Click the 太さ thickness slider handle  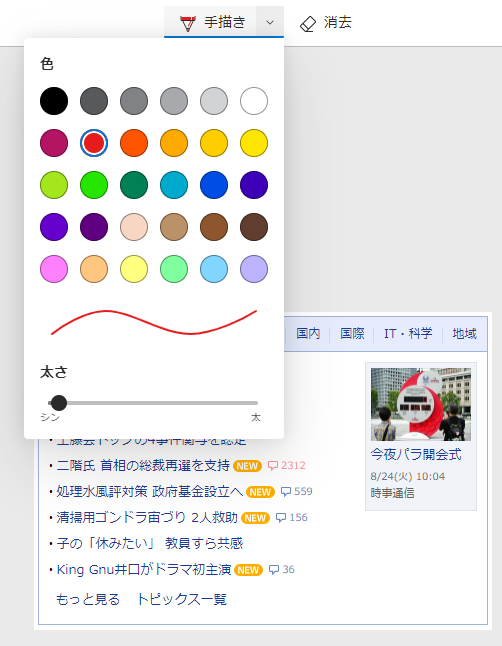(59, 403)
